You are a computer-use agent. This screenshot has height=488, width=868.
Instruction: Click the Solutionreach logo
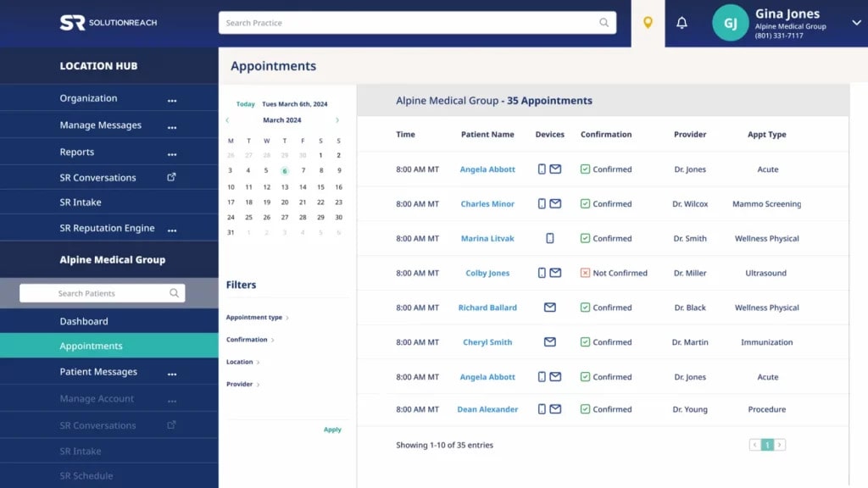click(x=108, y=23)
